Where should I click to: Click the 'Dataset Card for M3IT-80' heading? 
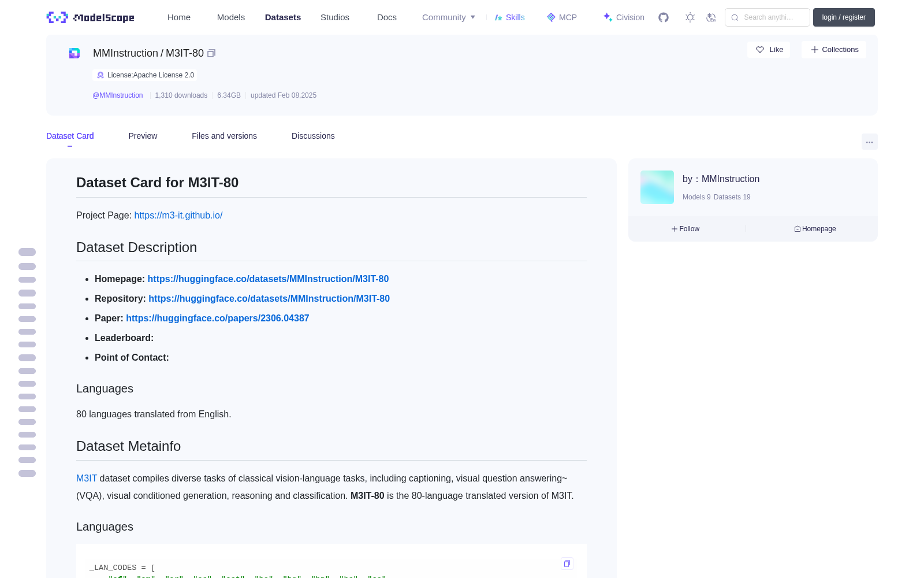point(157,183)
